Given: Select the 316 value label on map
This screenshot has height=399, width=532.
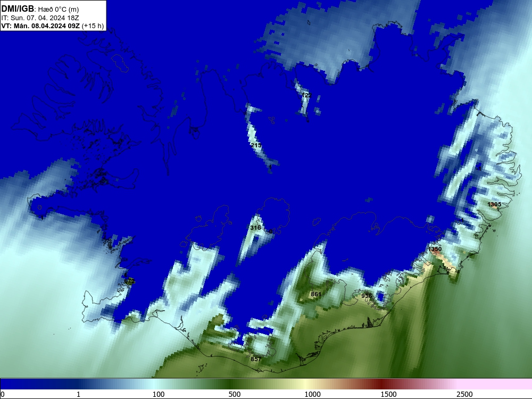Looking at the screenshot, I should 255,228.
